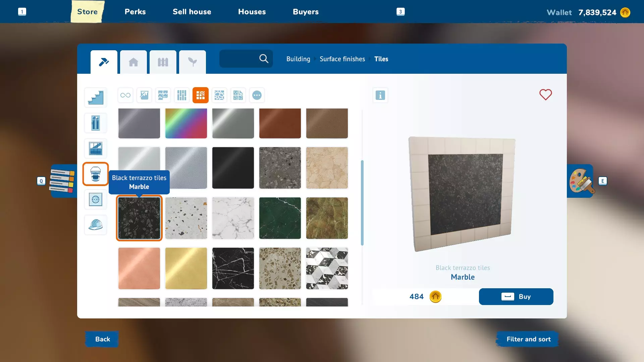Switch to the Perks tab
644x362 pixels.
coord(135,12)
